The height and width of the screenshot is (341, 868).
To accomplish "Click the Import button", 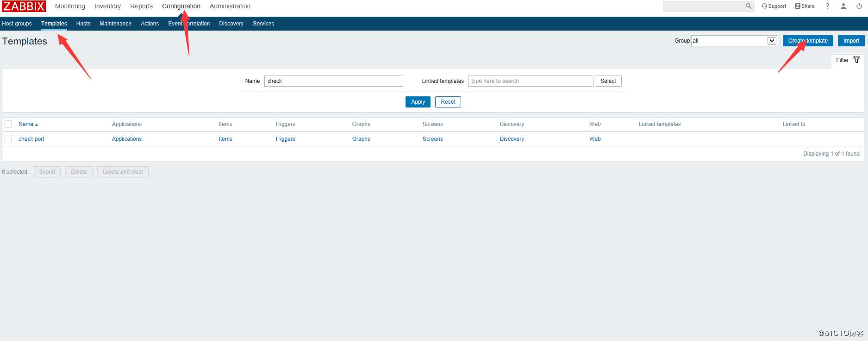I will pyautogui.click(x=851, y=41).
